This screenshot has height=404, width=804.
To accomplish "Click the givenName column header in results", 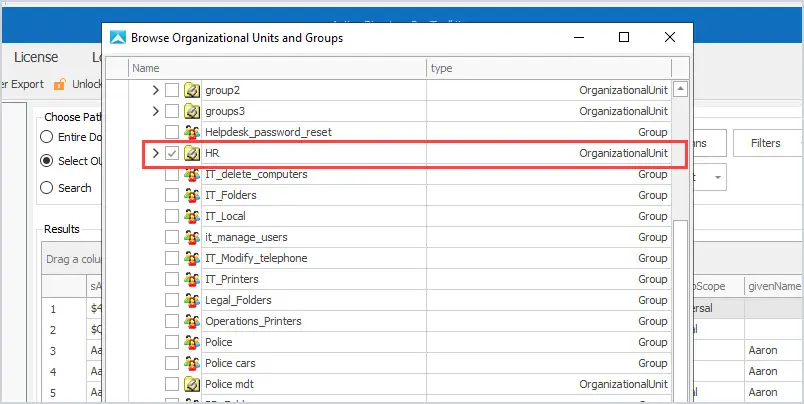I will (x=774, y=286).
